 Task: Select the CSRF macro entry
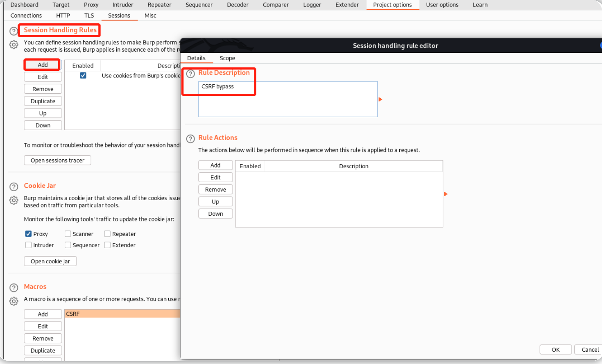click(122, 314)
